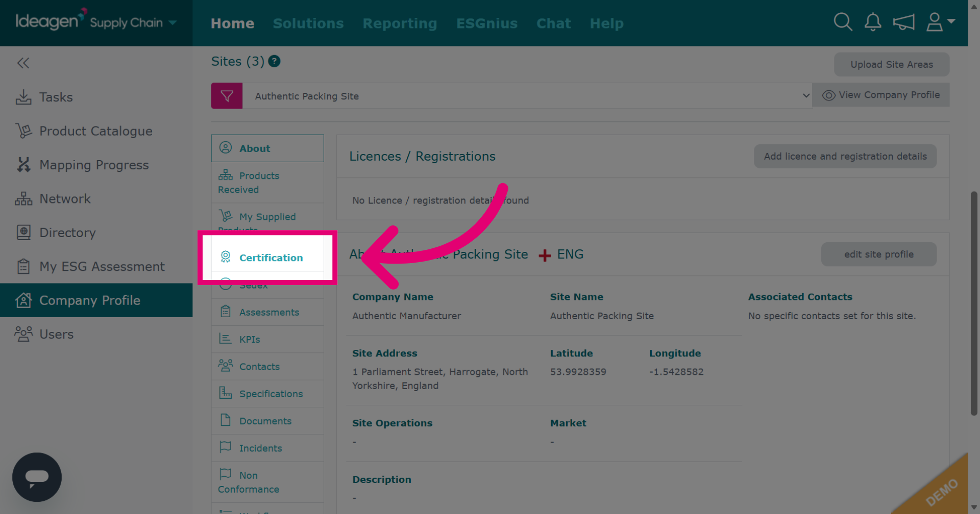Image resolution: width=980 pixels, height=514 pixels.
Task: Click View Company Profile button
Action: (x=881, y=95)
